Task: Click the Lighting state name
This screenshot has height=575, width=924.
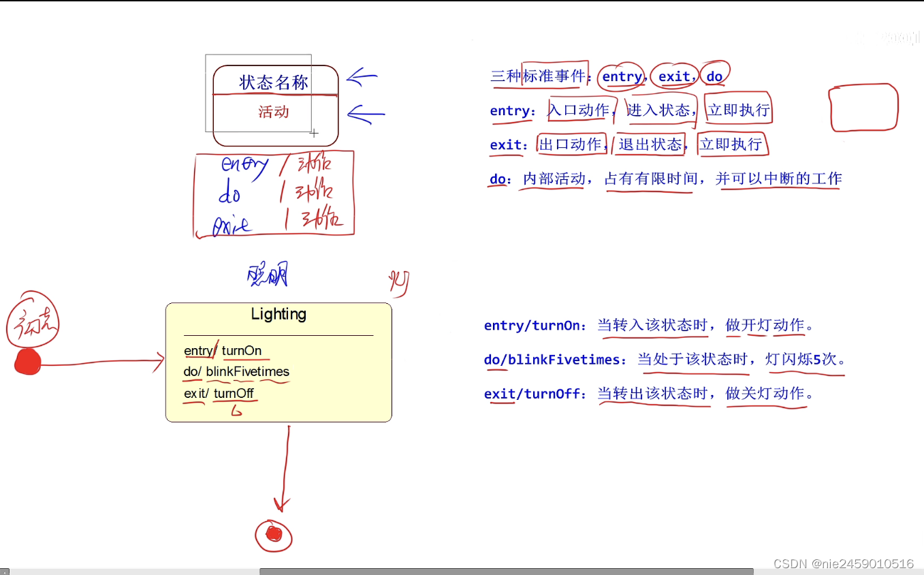Action: pyautogui.click(x=278, y=314)
